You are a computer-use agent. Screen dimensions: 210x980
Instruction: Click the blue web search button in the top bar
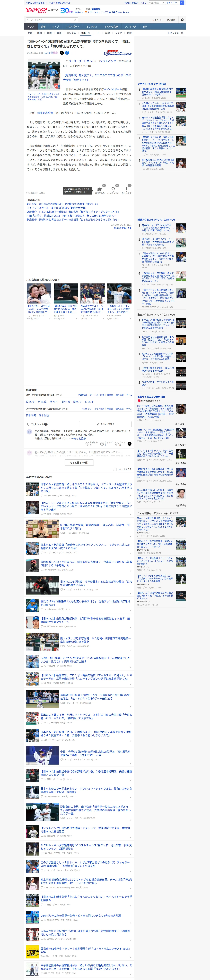(182, 3)
